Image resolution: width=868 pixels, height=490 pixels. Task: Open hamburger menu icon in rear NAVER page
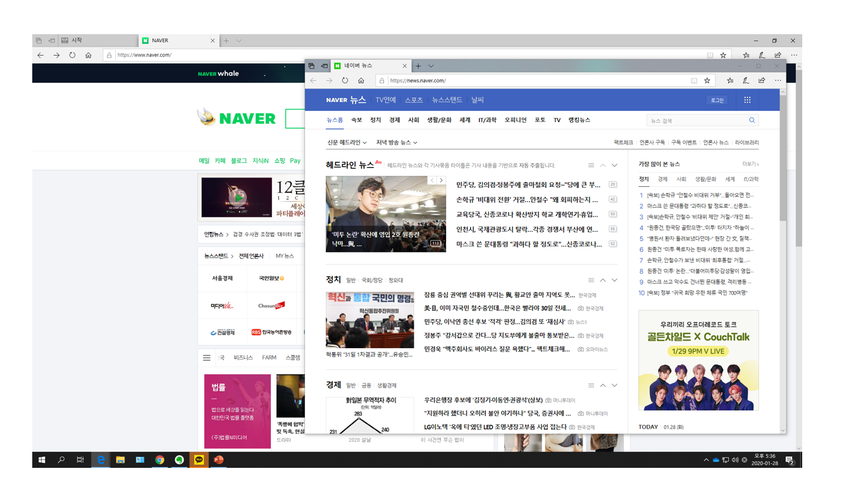pos(206,358)
